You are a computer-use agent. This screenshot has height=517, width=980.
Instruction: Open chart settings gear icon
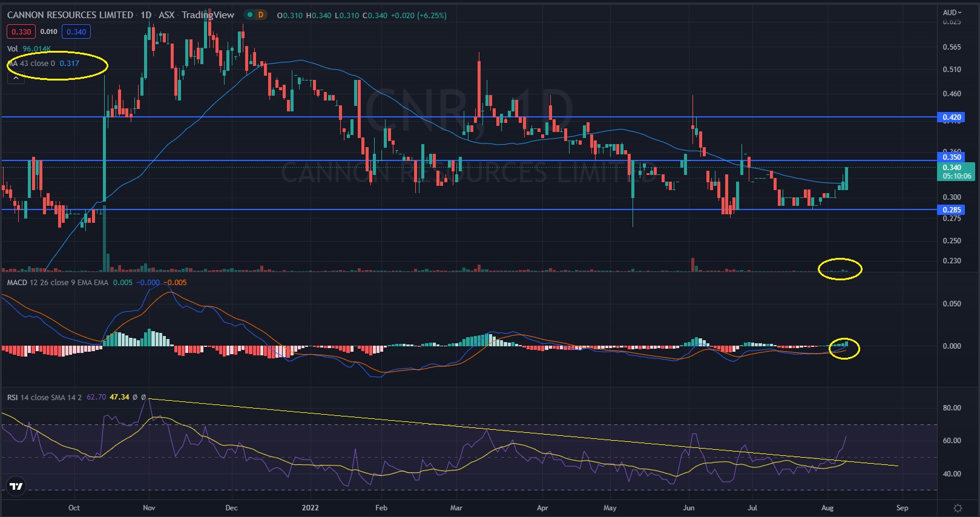[958, 508]
